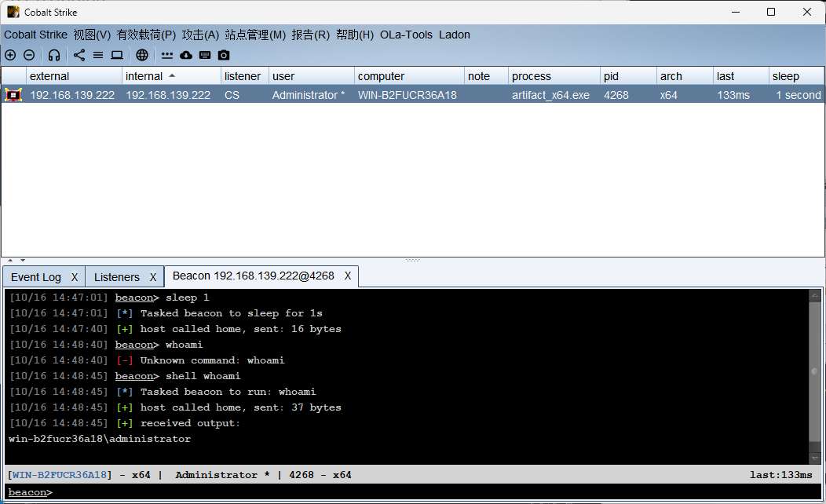The image size is (826, 504).
Task: Open the OLa-Tools menu
Action: click(x=406, y=35)
